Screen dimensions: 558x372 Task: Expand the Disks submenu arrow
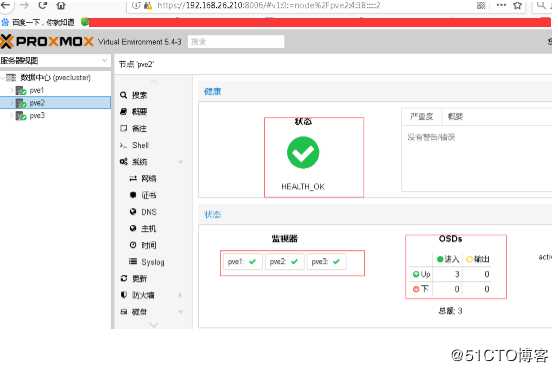[180, 312]
